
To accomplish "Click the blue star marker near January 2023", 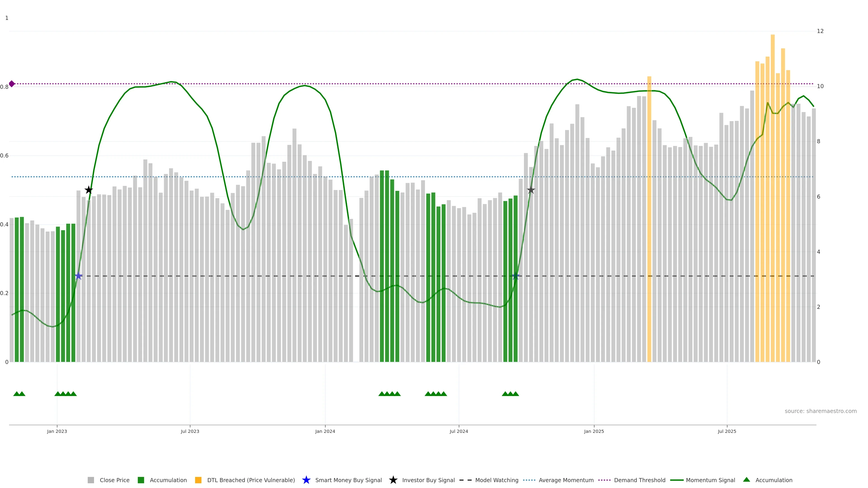I will [x=78, y=276].
